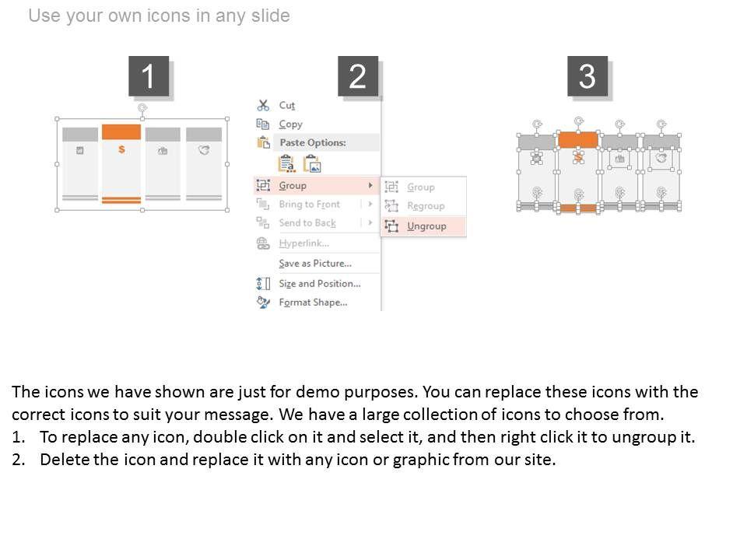Image resolution: width=747 pixels, height=560 pixels.
Task: Expand the Send to Back submenu arrow
Action: [370, 222]
